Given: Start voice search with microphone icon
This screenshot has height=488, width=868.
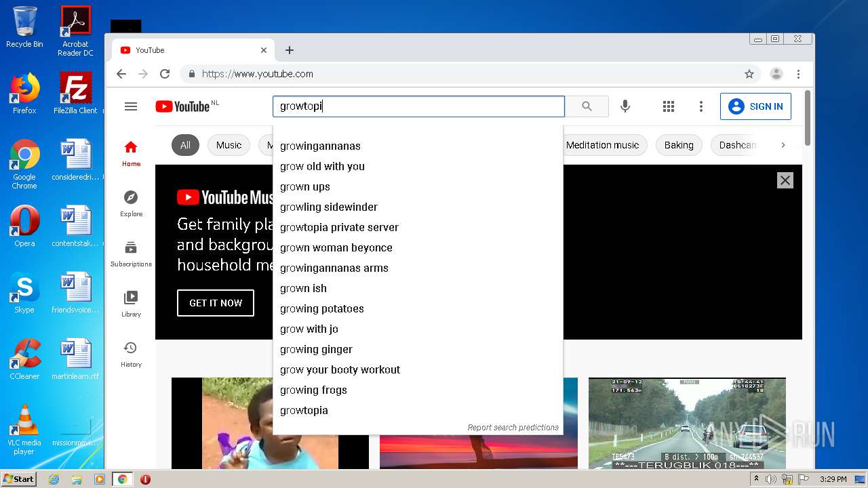Looking at the screenshot, I should [625, 106].
